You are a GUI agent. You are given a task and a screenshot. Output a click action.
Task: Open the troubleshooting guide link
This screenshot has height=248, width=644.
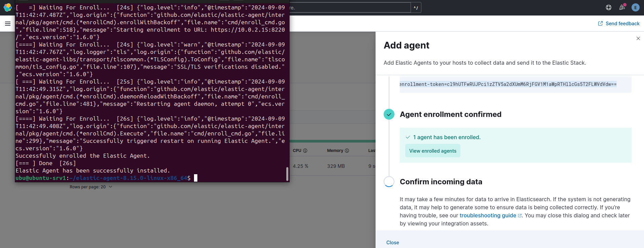coord(491,216)
